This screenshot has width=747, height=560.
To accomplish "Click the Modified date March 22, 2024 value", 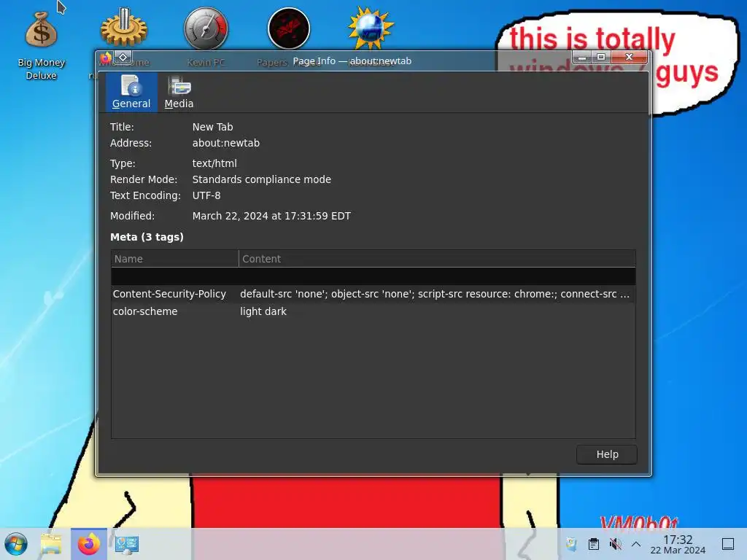I will coord(271,216).
